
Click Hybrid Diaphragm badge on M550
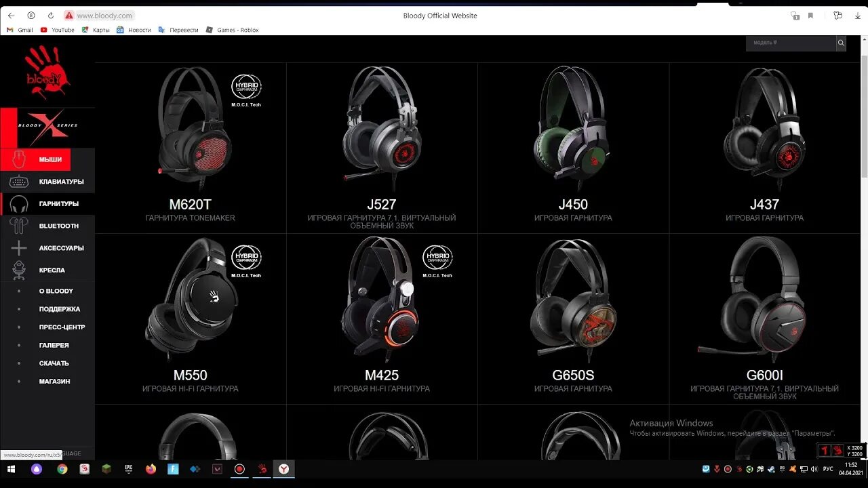[246, 262]
